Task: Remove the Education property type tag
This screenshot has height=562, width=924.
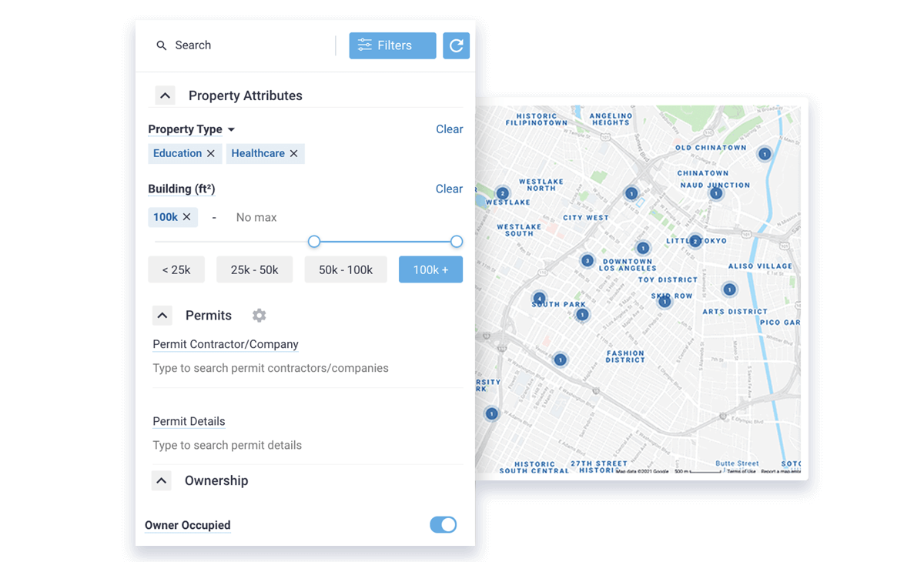Action: point(211,153)
